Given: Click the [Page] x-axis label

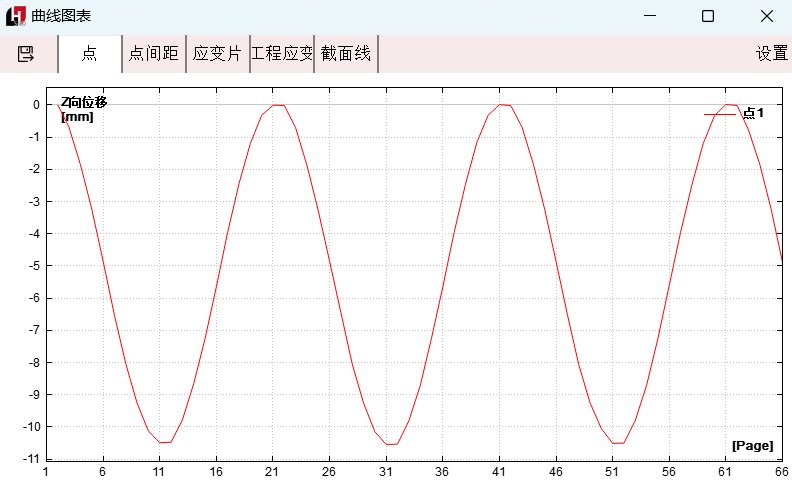Looking at the screenshot, I should coord(752,445).
